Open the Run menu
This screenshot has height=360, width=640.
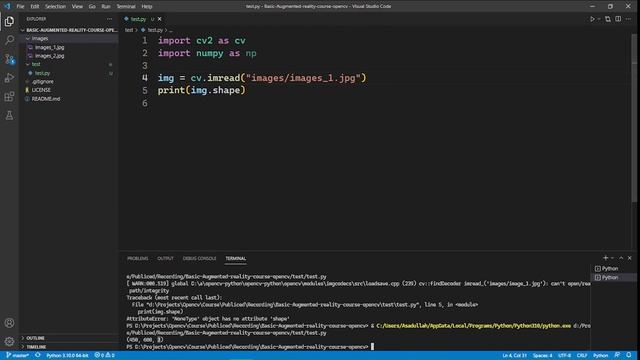(106, 7)
